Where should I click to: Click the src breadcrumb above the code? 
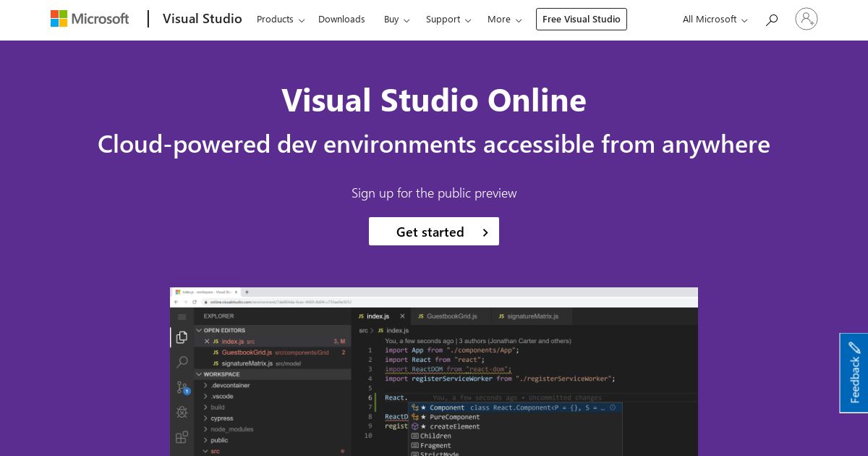point(364,330)
